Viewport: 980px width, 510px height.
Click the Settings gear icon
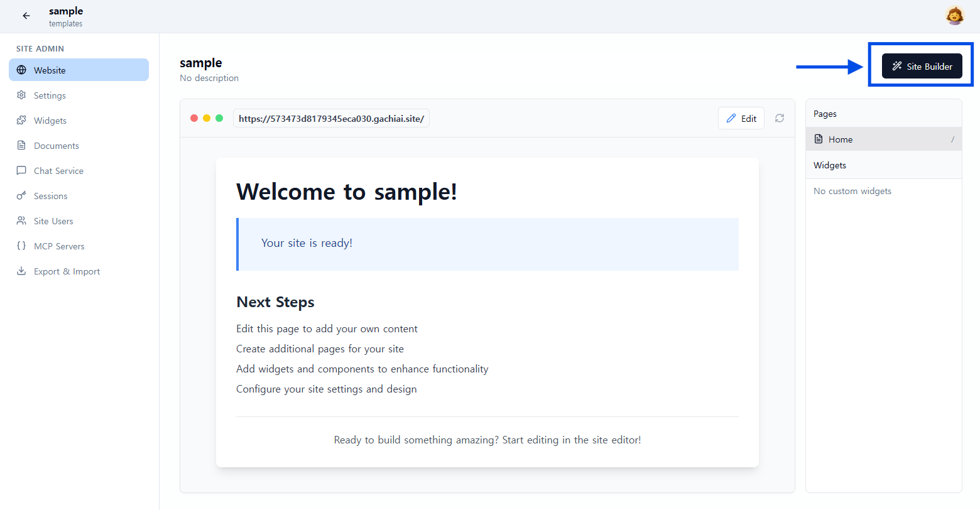[21, 95]
